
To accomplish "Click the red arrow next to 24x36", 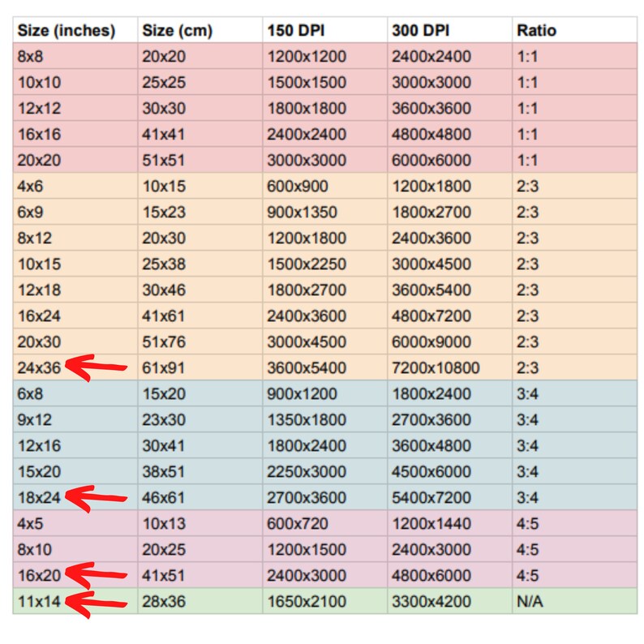I will (96, 367).
